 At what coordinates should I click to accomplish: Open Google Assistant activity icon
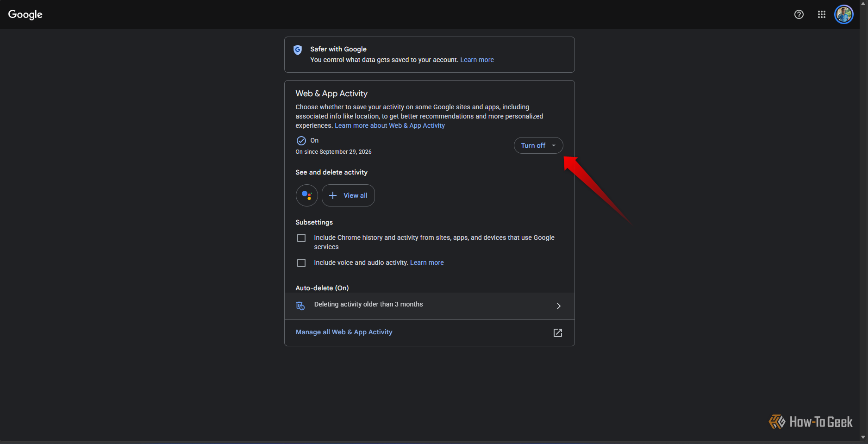pos(307,195)
